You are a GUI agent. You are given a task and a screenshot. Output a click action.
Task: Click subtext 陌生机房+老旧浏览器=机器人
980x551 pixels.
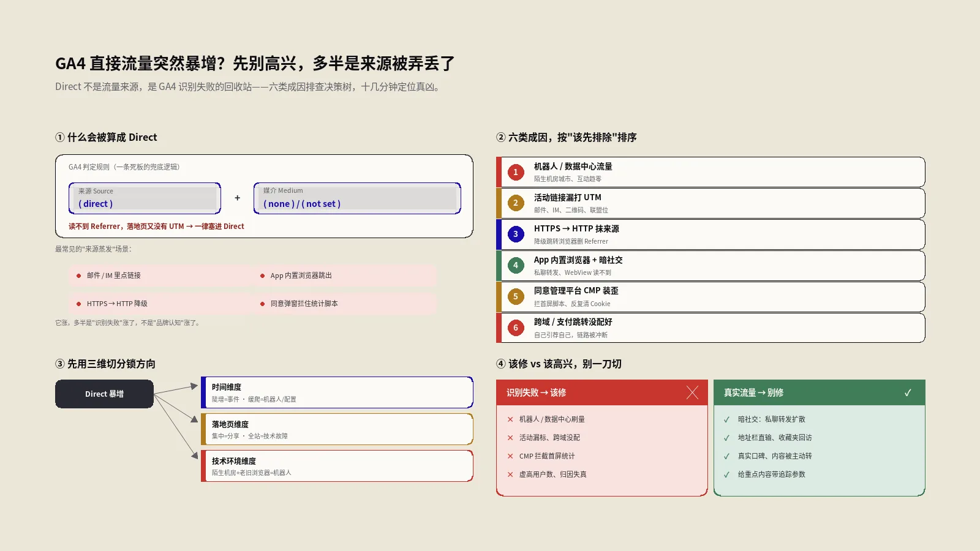pos(252,473)
